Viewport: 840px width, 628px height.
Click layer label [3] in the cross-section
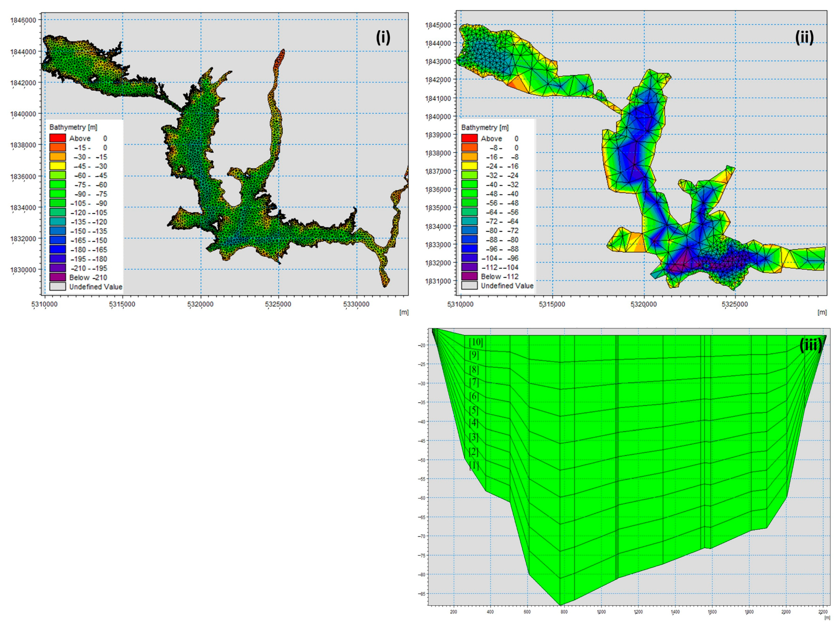point(473,437)
